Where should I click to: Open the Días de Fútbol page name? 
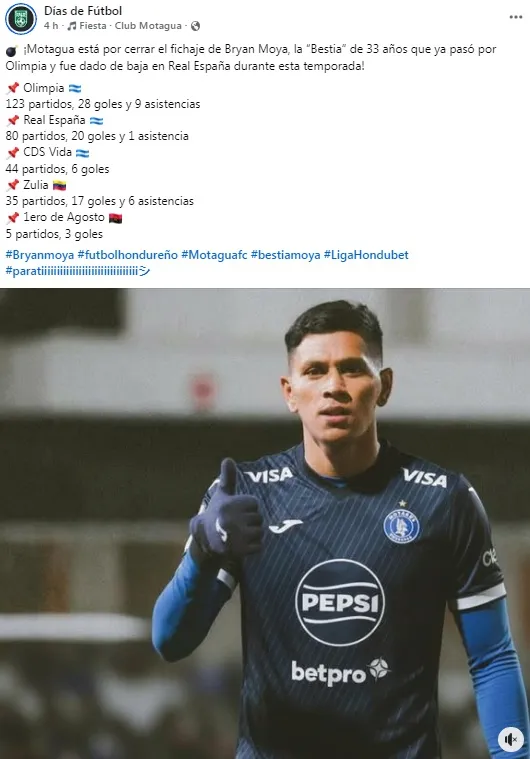pyautogui.click(x=83, y=11)
